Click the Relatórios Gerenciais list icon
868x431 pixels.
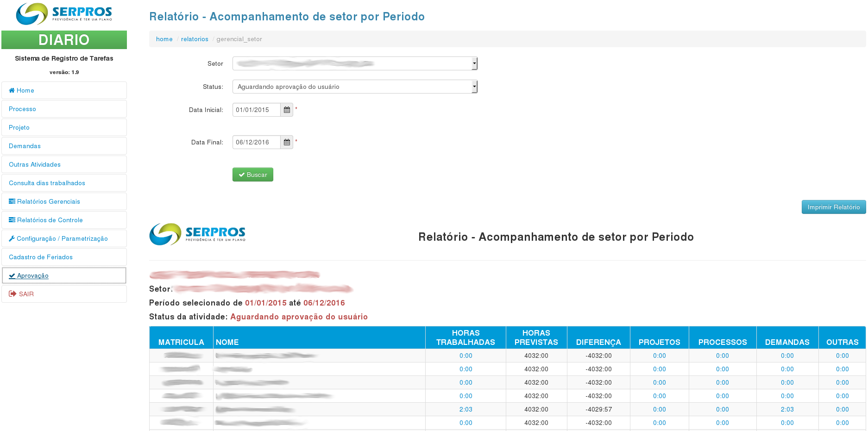12,201
